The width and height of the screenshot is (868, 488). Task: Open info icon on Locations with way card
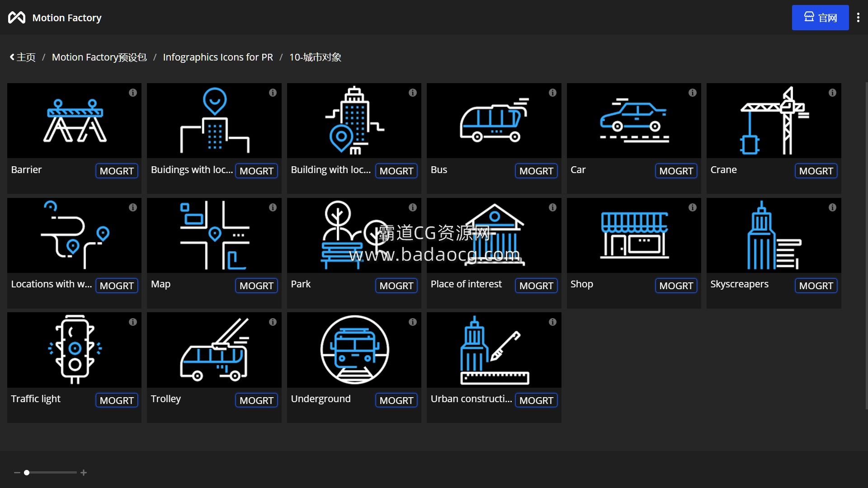[132, 207]
